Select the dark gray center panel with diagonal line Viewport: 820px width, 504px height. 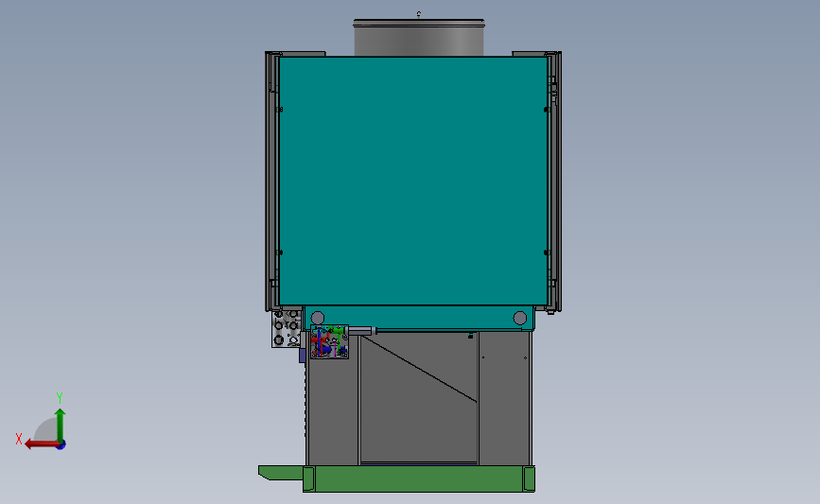[x=419, y=398]
